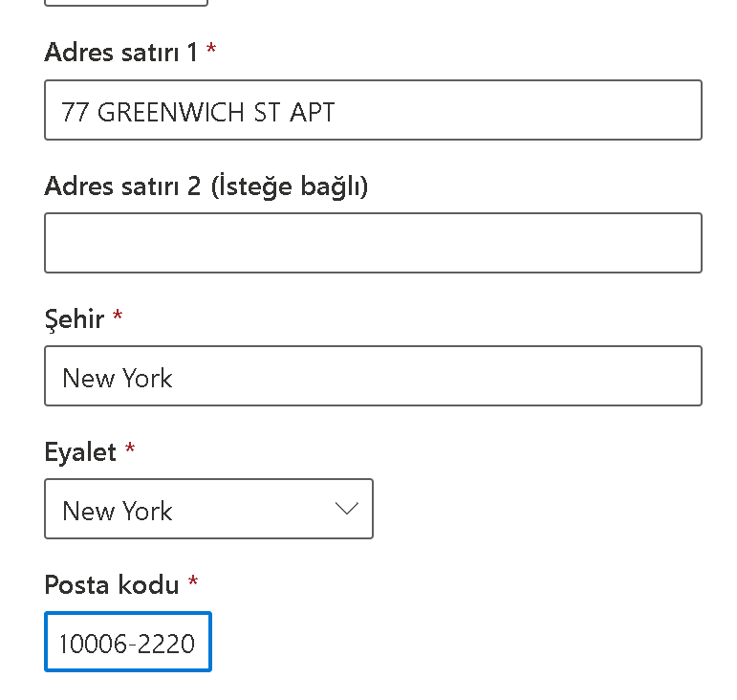Click the "Adres satırı 2 (İsteğe bağlı)" label
The width and height of the screenshot is (737, 700).
pos(206,186)
